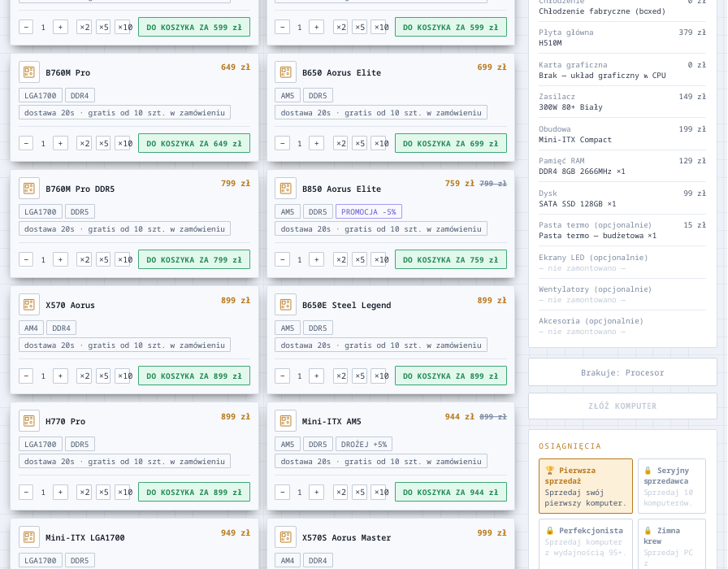
Task: Add B760M Pro DDR5 to cart for 799 zł
Action: [194, 259]
